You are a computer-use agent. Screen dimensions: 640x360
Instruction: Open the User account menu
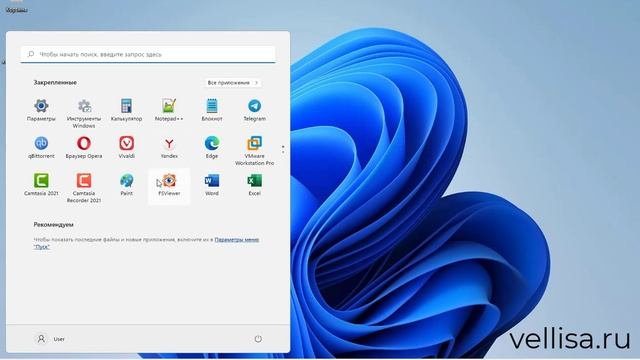(51, 339)
